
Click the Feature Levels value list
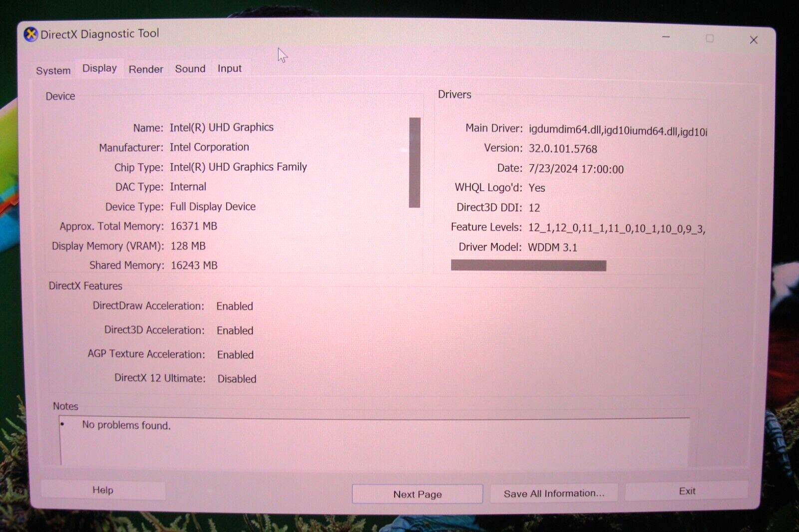tap(617, 229)
